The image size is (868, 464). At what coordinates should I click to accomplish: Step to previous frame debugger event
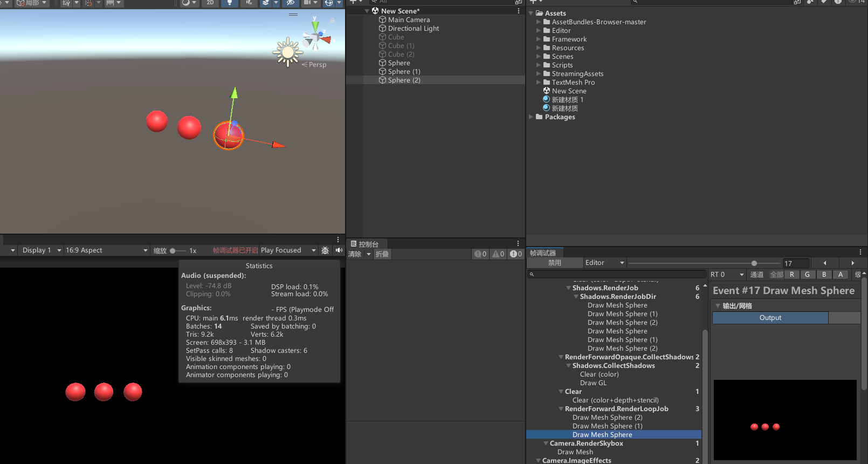(x=824, y=263)
